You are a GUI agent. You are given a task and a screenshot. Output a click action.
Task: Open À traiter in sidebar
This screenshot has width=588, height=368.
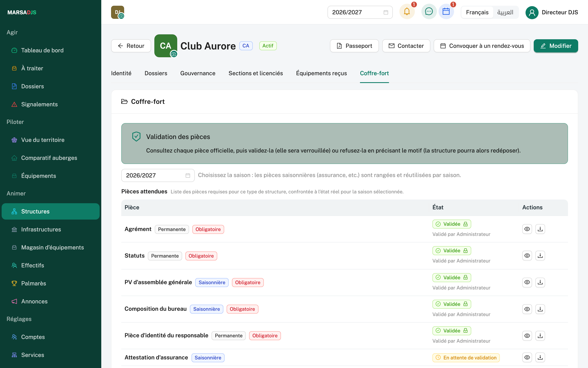[x=51, y=68]
